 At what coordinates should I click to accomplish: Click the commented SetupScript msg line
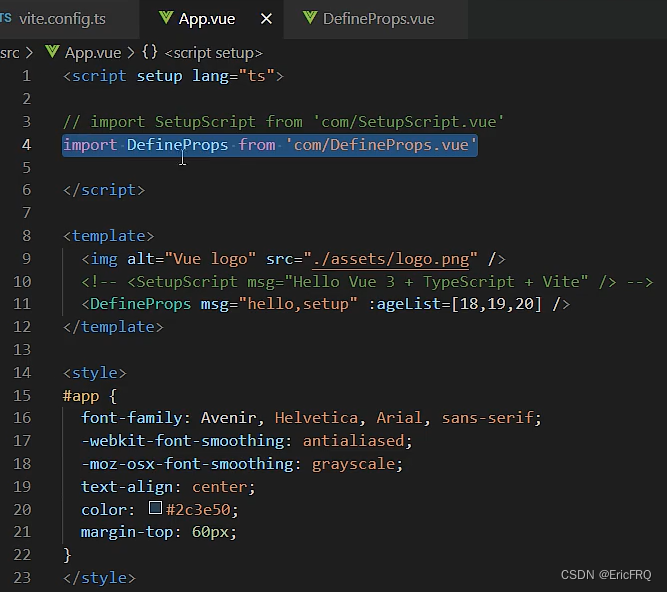[367, 282]
